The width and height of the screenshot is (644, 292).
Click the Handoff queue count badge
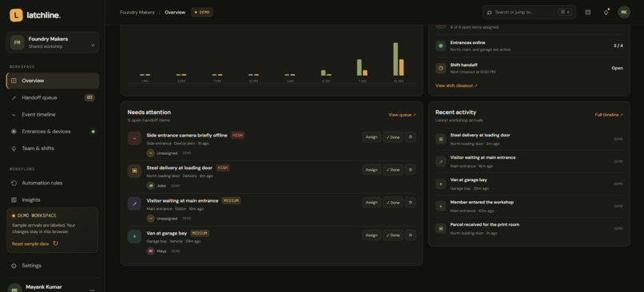tap(89, 97)
